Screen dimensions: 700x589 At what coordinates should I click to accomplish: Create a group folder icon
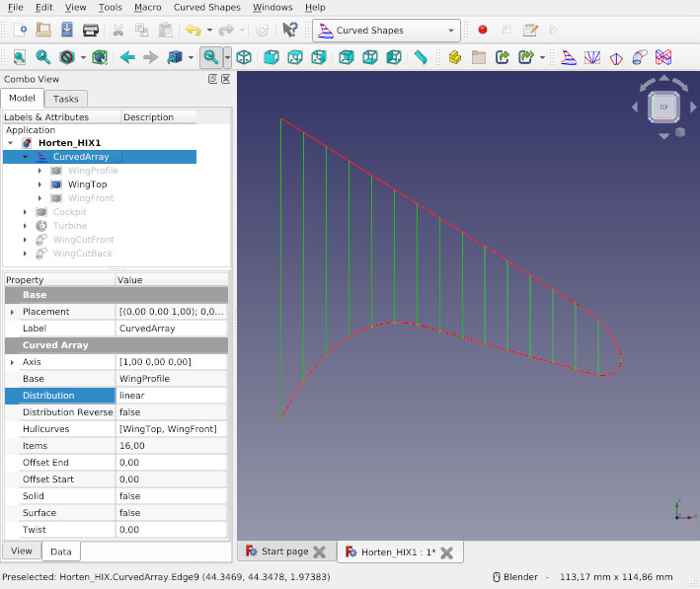(x=479, y=57)
